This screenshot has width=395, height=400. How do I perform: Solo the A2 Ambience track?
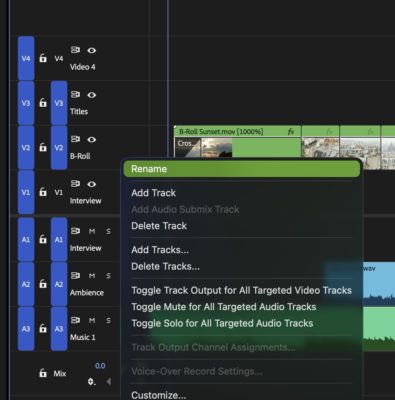(x=108, y=276)
